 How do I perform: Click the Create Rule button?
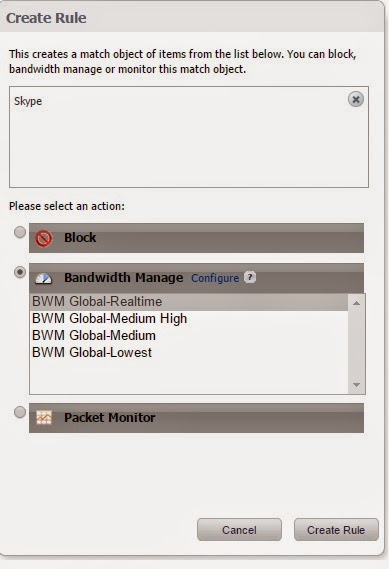[x=336, y=530]
